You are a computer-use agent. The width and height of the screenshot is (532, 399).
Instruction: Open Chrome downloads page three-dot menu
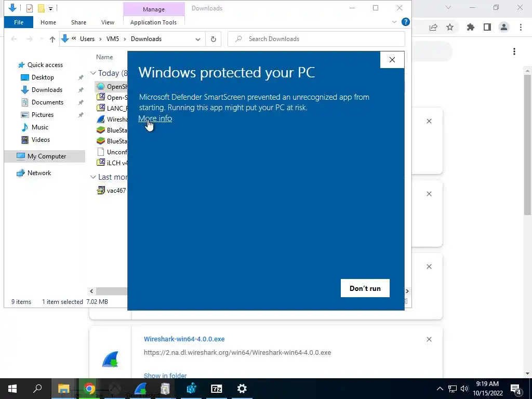tap(514, 51)
